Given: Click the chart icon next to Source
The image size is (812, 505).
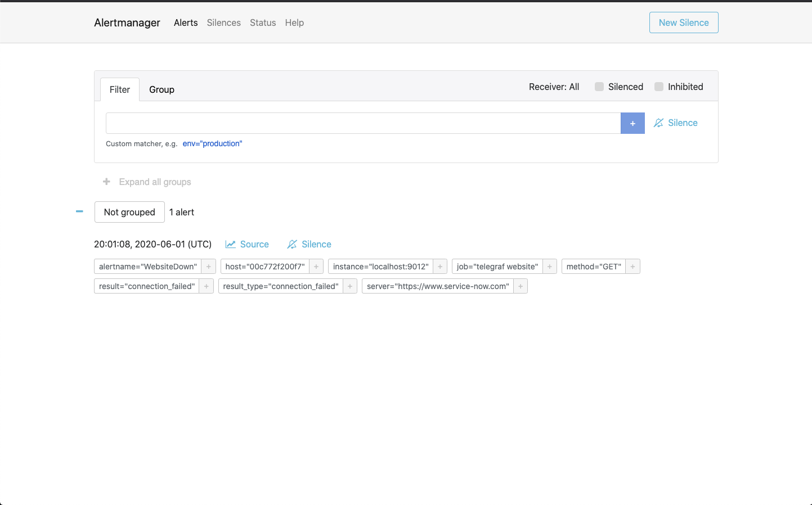Looking at the screenshot, I should 230,244.
